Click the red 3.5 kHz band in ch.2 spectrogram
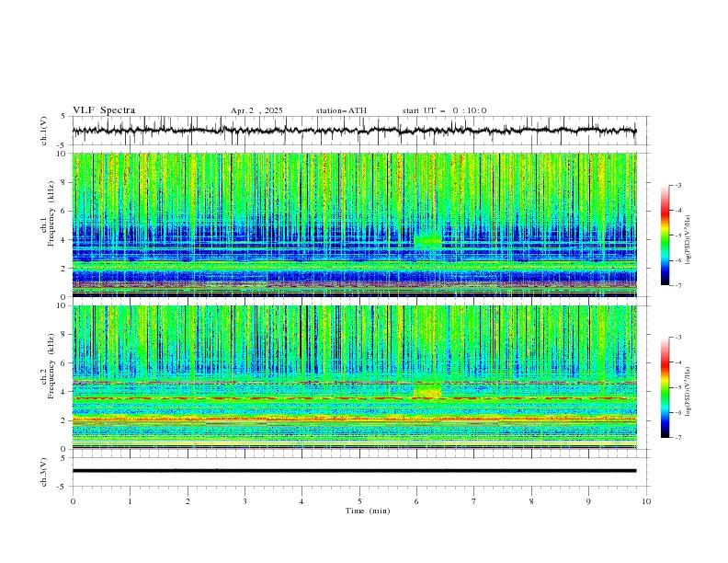This screenshot has height=563, width=728. coord(354,398)
